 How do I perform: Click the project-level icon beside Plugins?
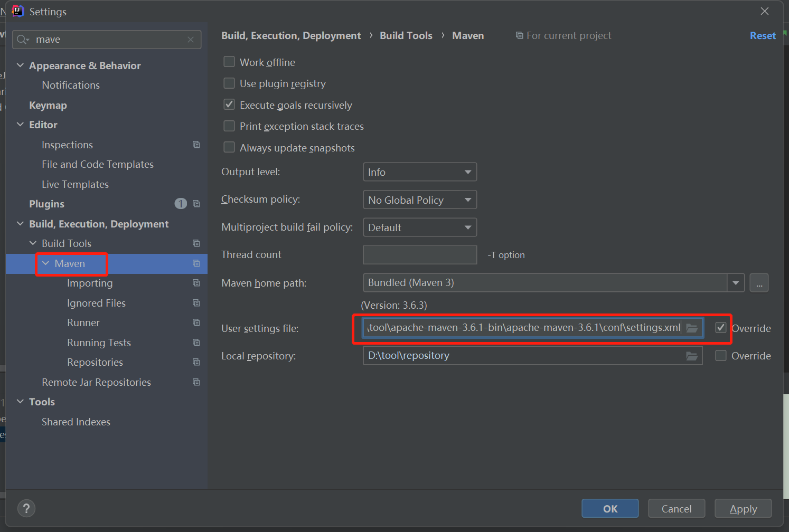click(196, 204)
